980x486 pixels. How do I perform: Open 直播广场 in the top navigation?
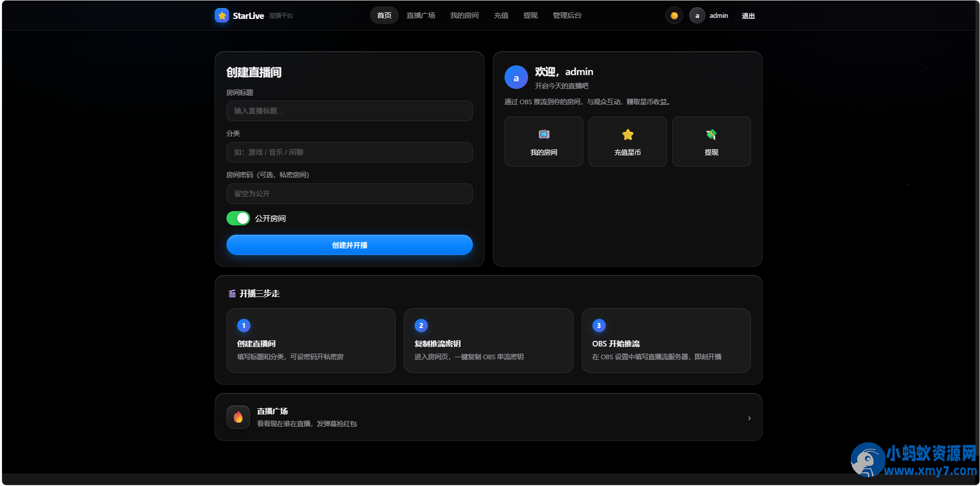click(421, 15)
